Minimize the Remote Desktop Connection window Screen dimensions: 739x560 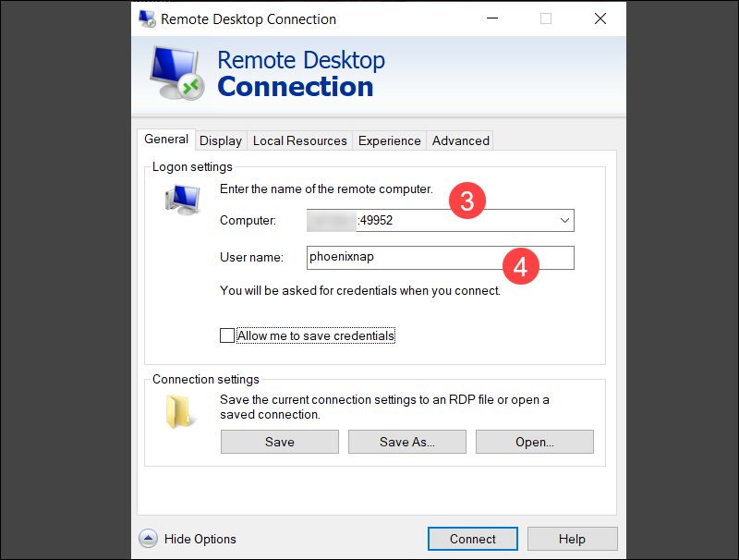pyautogui.click(x=492, y=18)
